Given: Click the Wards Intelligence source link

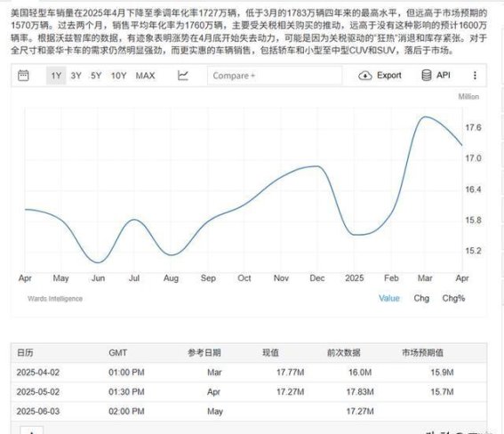Looking at the screenshot, I should point(55,299).
